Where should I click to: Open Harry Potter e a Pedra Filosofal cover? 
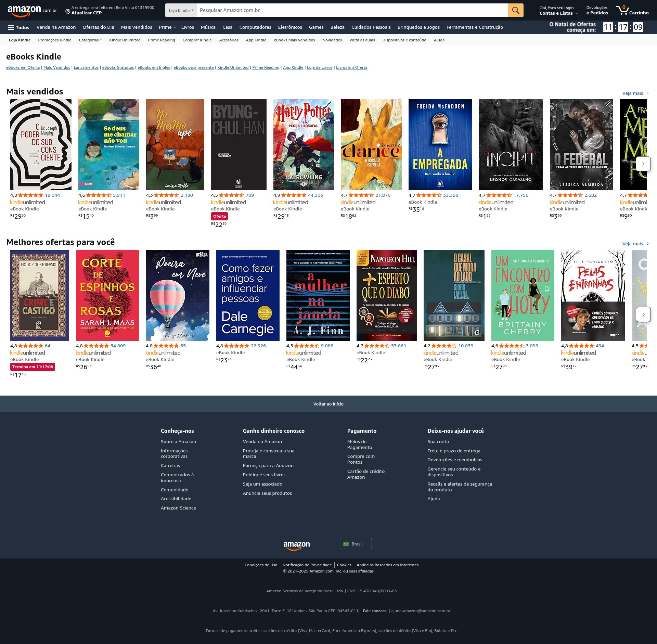point(304,145)
